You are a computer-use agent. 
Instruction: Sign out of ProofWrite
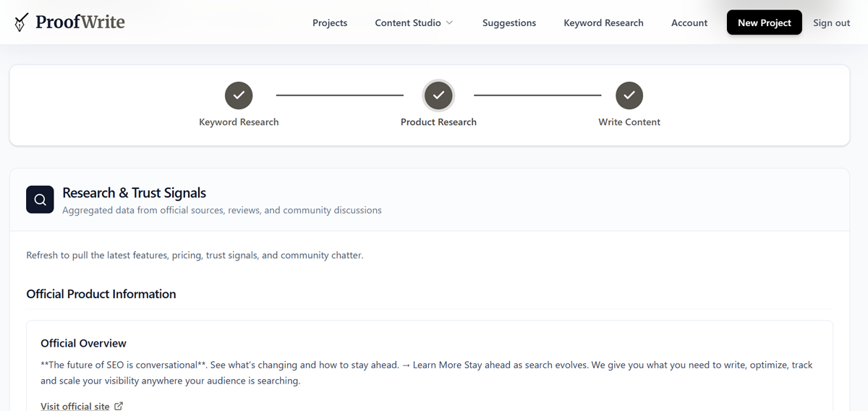pos(831,23)
